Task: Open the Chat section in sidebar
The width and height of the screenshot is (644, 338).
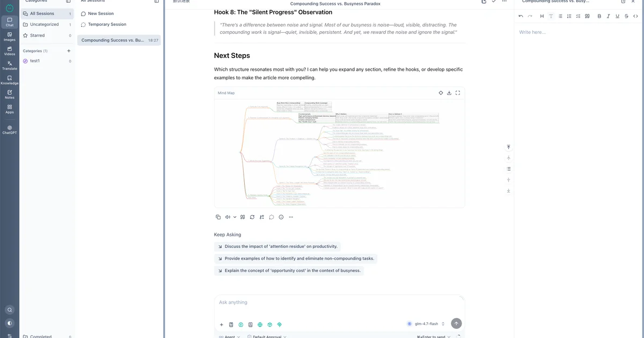Action: click(10, 22)
